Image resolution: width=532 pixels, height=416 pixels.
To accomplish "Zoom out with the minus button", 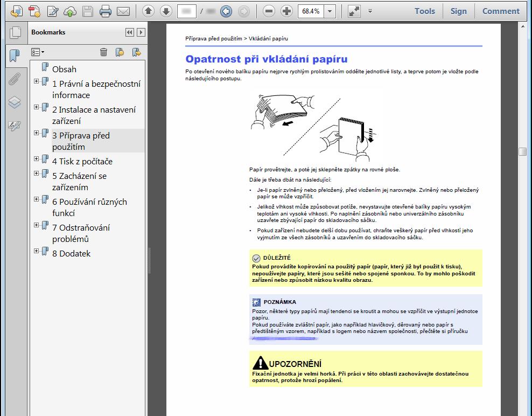I will click(269, 11).
